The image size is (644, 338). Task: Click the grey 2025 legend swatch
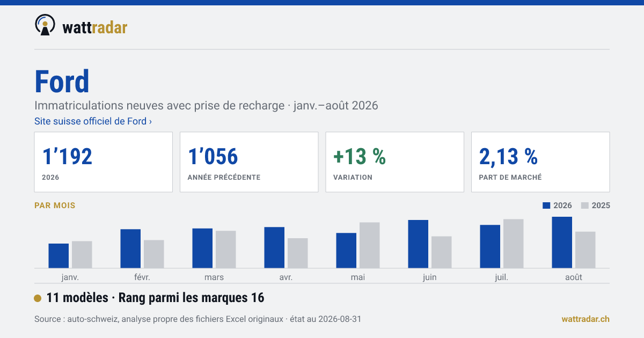pyautogui.click(x=586, y=205)
